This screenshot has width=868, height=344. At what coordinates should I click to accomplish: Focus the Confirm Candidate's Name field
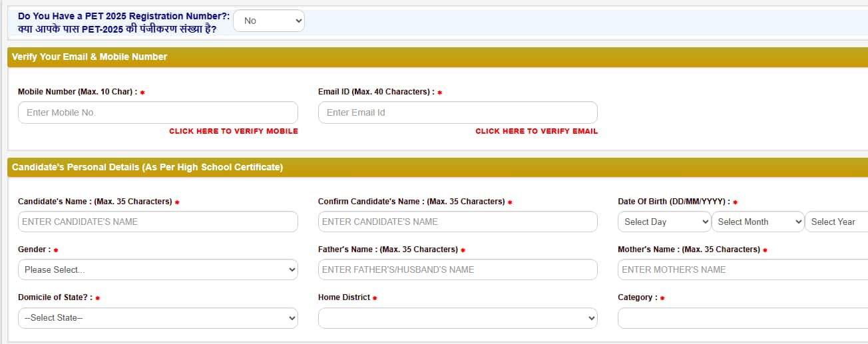[458, 222]
